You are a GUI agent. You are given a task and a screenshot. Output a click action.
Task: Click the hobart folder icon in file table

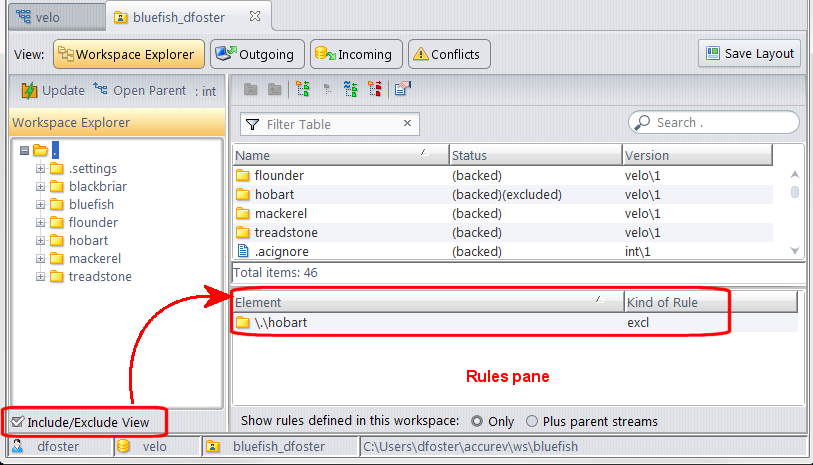[243, 194]
